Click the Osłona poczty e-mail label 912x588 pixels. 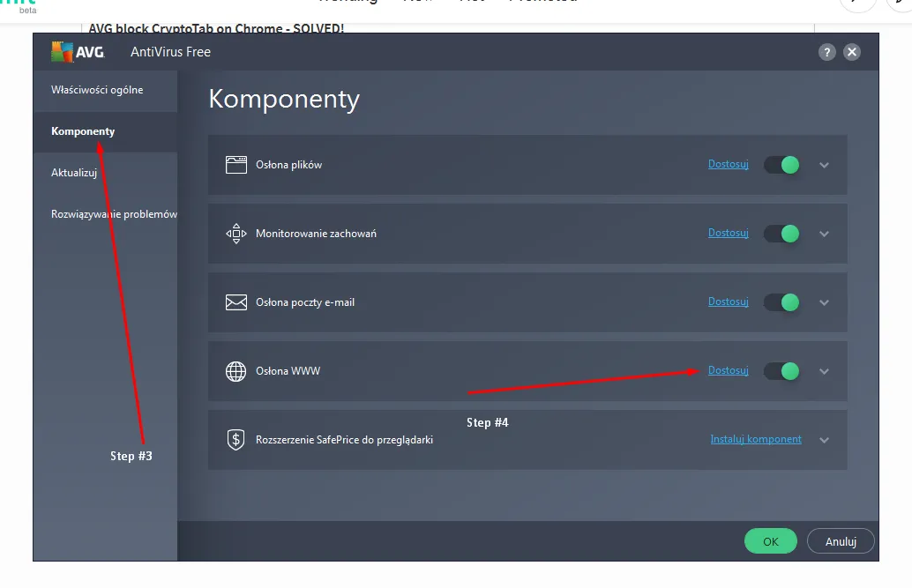tap(305, 302)
